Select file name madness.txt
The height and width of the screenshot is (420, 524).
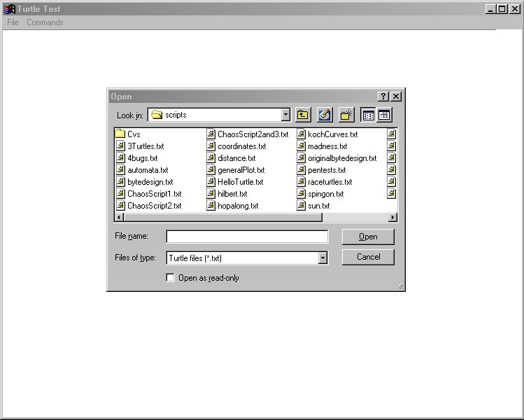(327, 146)
